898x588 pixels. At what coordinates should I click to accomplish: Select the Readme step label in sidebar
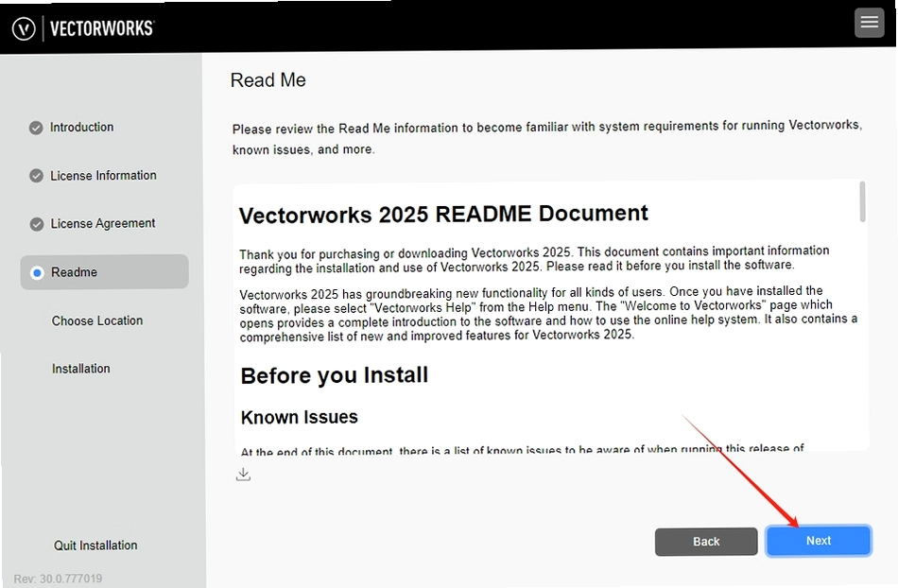(74, 272)
